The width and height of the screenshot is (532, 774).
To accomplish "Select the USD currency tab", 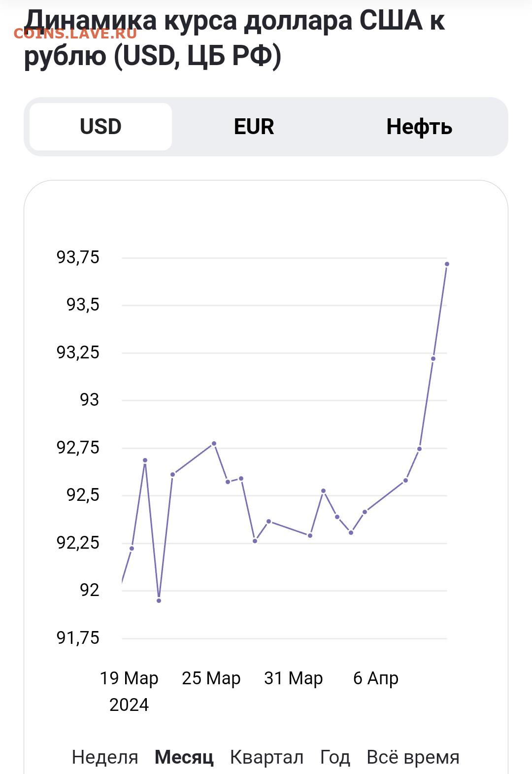I will coord(100,127).
